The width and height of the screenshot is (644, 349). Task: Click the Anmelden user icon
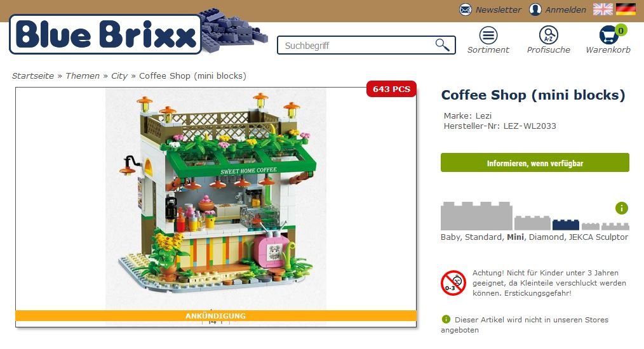(x=535, y=10)
